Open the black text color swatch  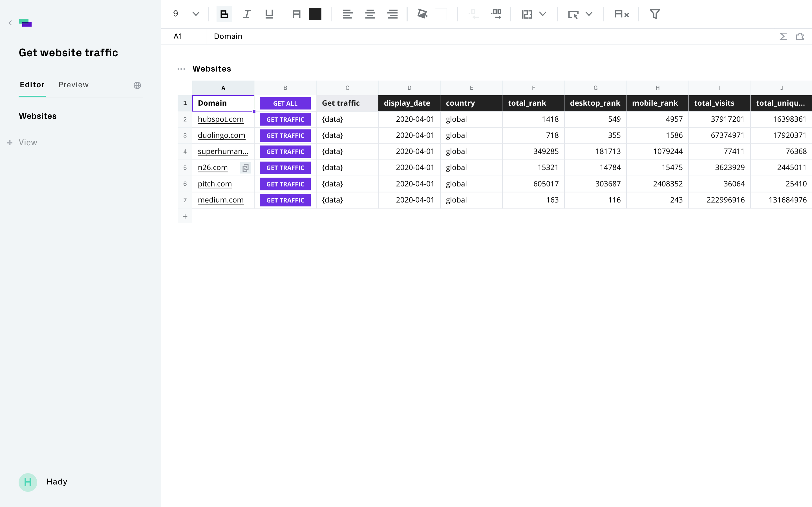[x=315, y=14]
